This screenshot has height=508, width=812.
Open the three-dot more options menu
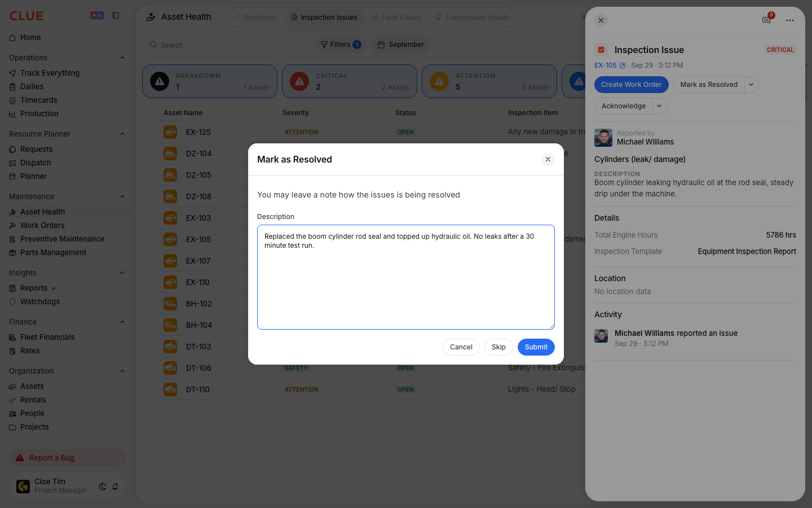coord(790,20)
